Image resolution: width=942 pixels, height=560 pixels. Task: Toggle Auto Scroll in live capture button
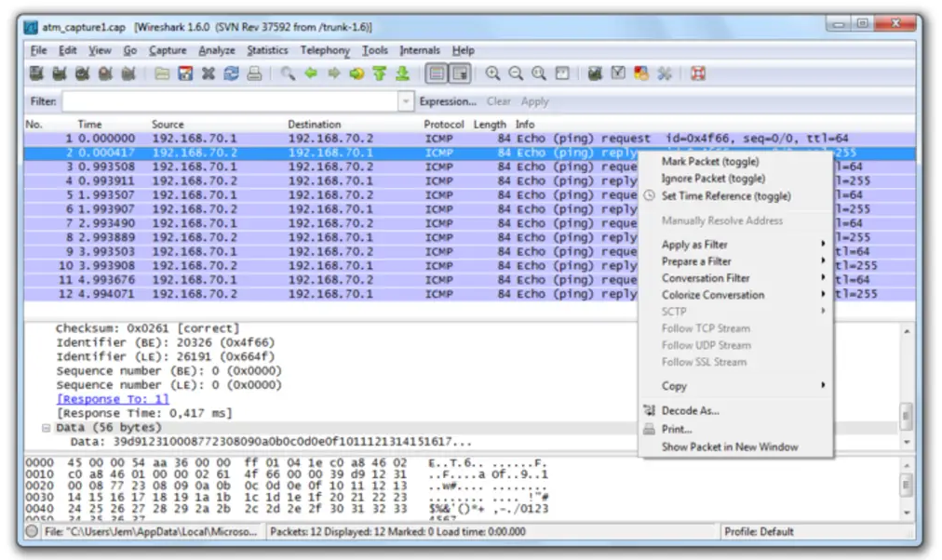click(460, 73)
